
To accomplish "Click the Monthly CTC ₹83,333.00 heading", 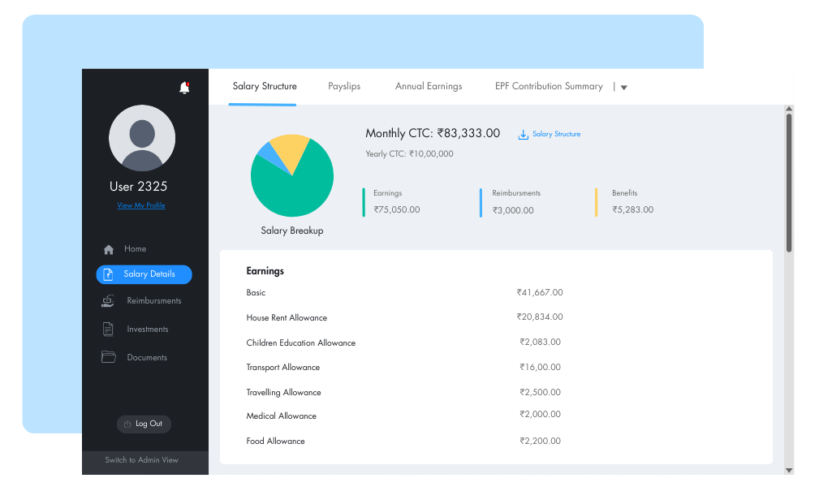I will coord(433,133).
